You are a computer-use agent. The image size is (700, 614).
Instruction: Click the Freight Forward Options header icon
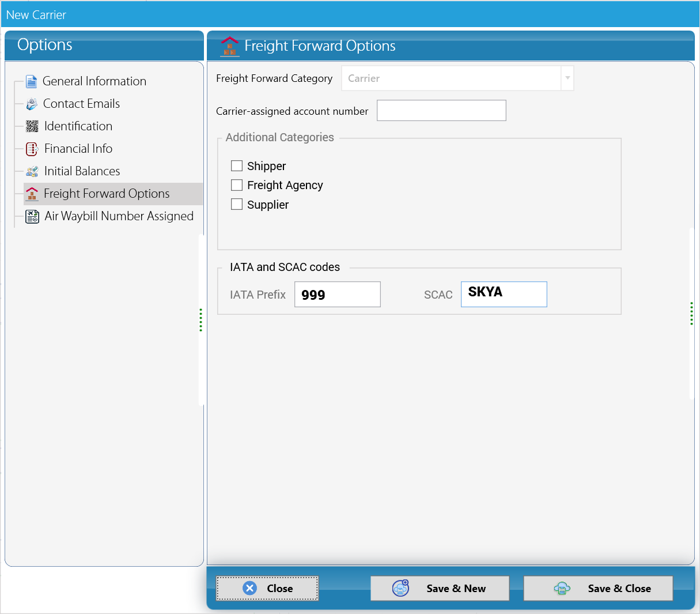[x=230, y=46]
